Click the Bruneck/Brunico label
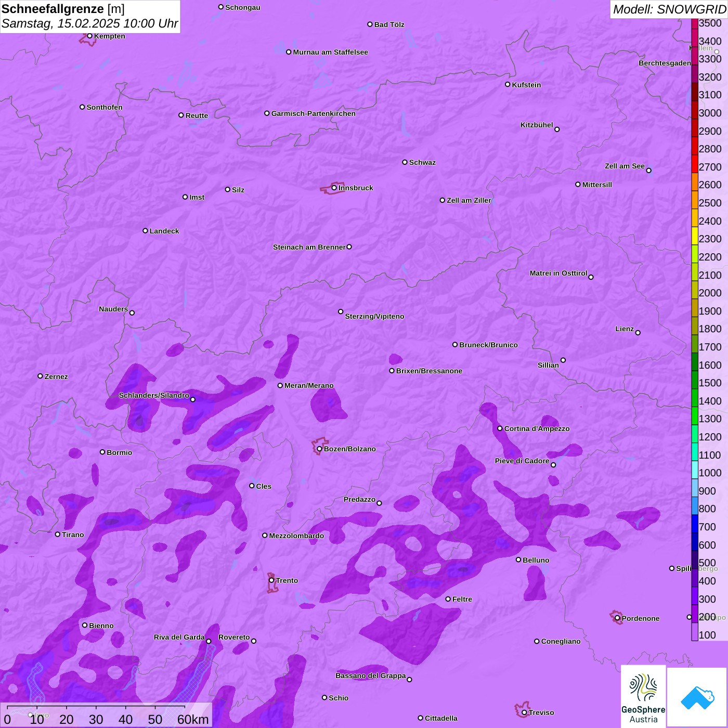The width and height of the screenshot is (728, 728). (x=488, y=345)
